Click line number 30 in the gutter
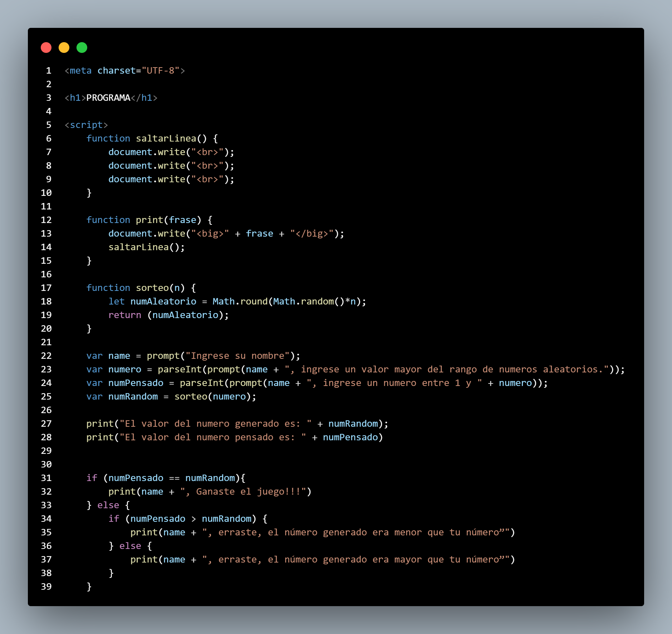 (x=46, y=465)
